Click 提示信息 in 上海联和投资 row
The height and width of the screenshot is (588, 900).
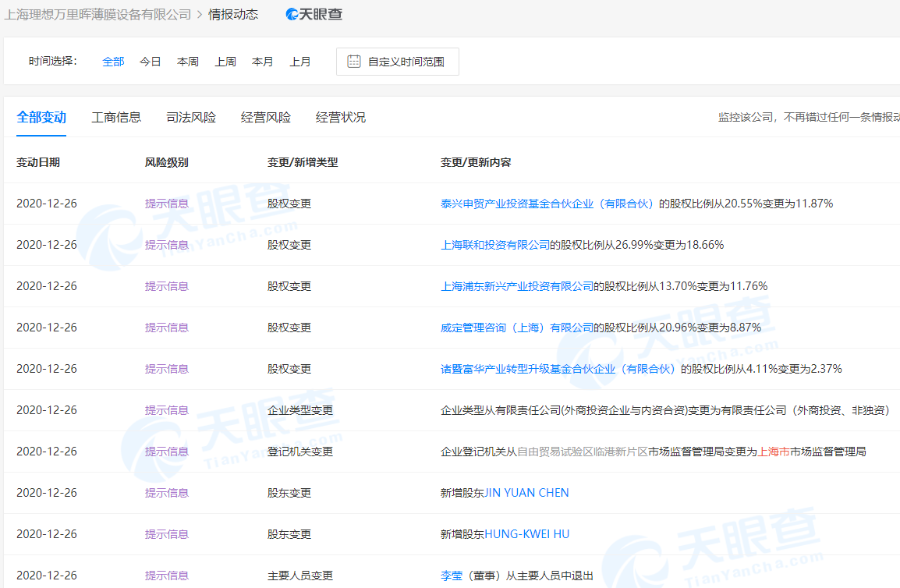[x=166, y=245]
